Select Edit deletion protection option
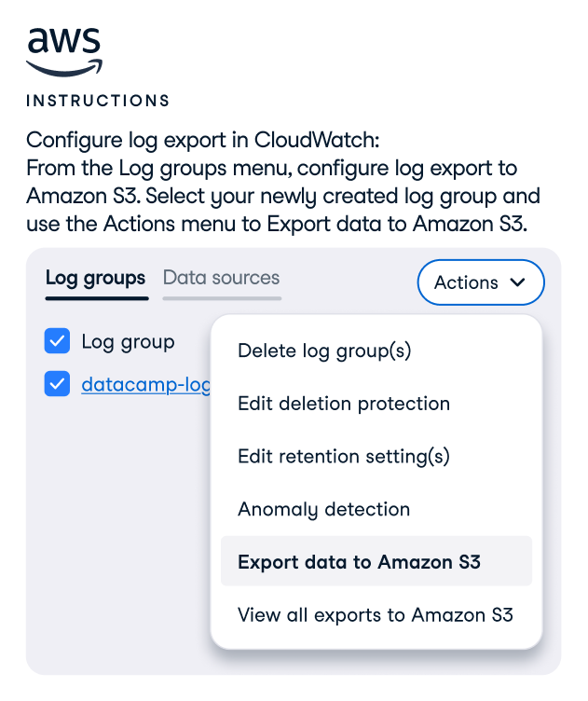588x701 pixels. (344, 404)
